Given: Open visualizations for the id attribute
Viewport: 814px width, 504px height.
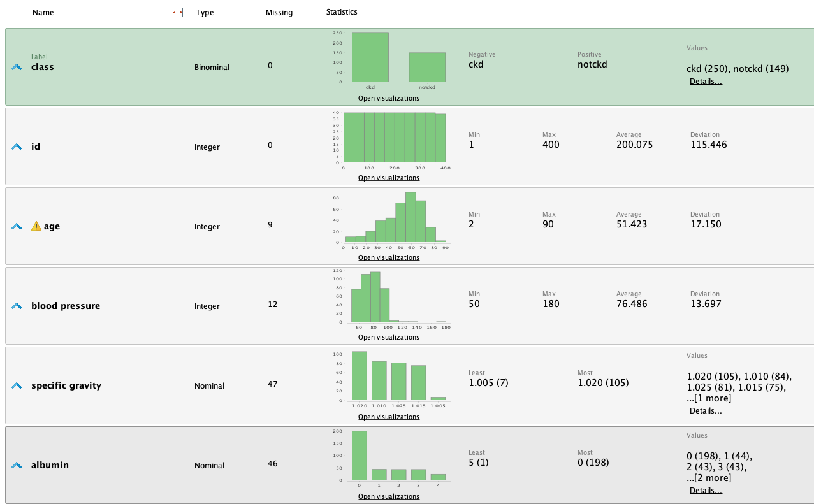Looking at the screenshot, I should [x=388, y=178].
